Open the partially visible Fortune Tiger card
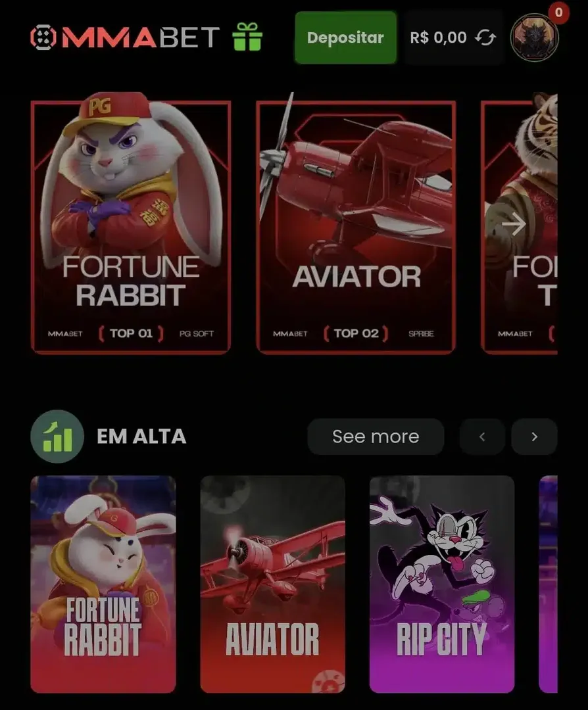The width and height of the screenshot is (588, 710). click(519, 224)
